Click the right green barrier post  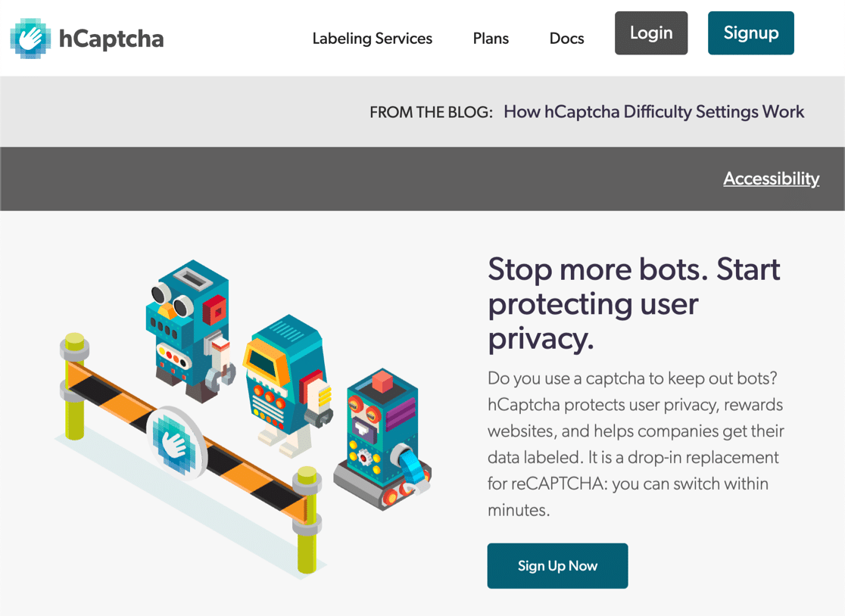coord(307,520)
